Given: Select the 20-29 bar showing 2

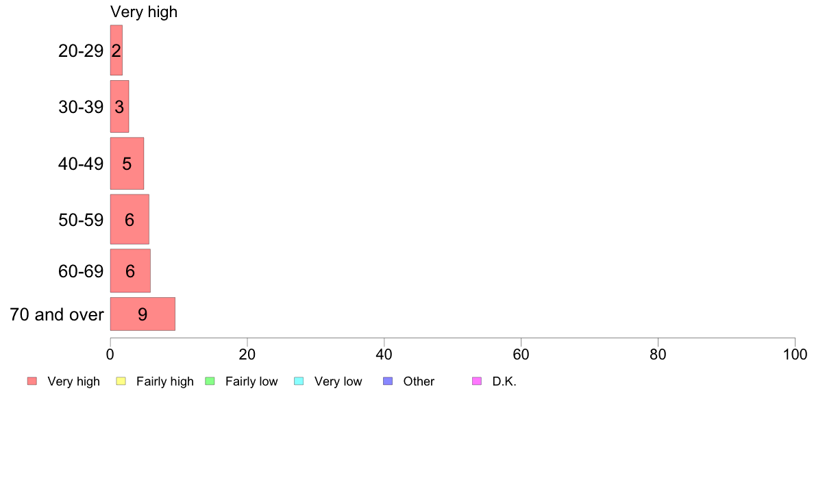Looking at the screenshot, I should 116,51.
